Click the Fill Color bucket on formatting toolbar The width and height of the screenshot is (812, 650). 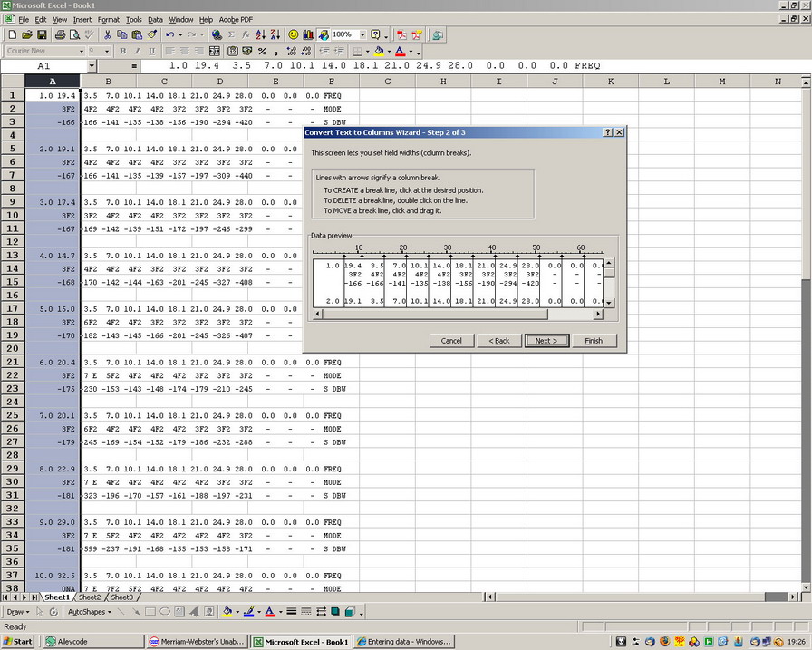379,51
